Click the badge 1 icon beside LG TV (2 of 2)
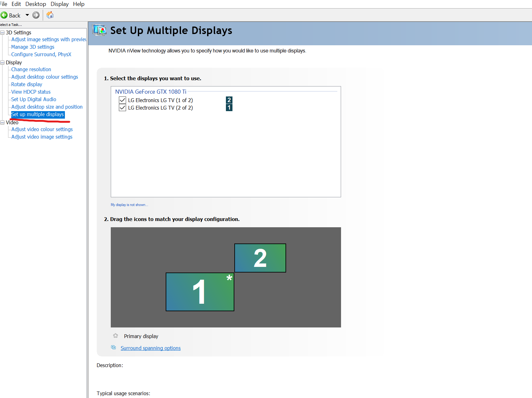The image size is (532, 398). click(229, 107)
